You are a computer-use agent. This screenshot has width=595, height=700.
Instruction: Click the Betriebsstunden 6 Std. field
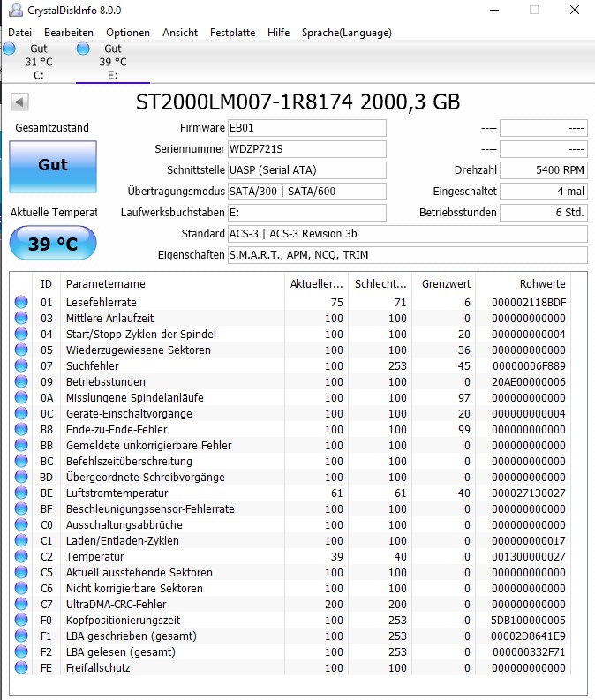543,213
